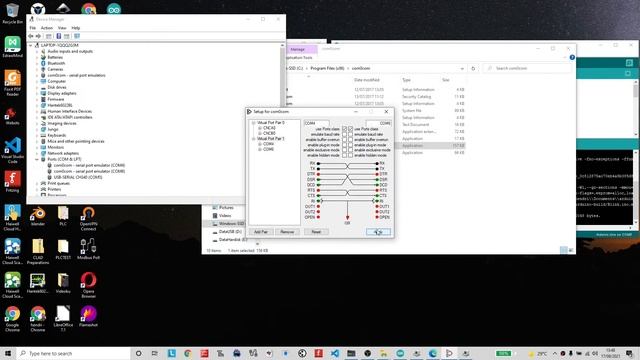640x360 pixels.
Task: Select Keyboards in Device Manager tree
Action: click(57, 136)
